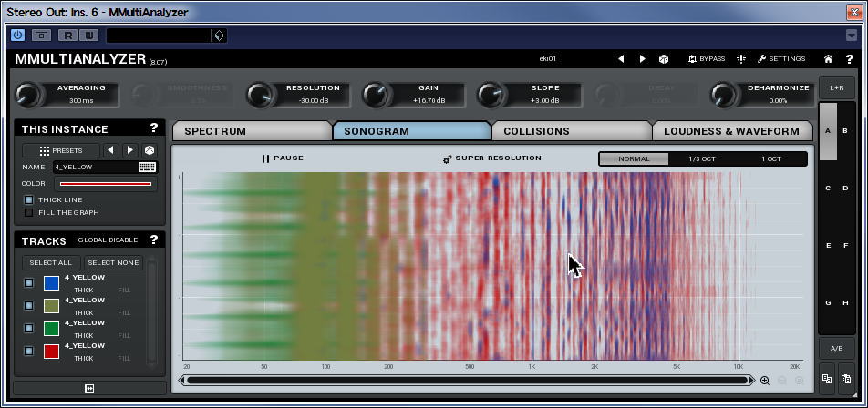868x408 pixels.
Task: Select NORMAL resolution mode
Action: [634, 158]
